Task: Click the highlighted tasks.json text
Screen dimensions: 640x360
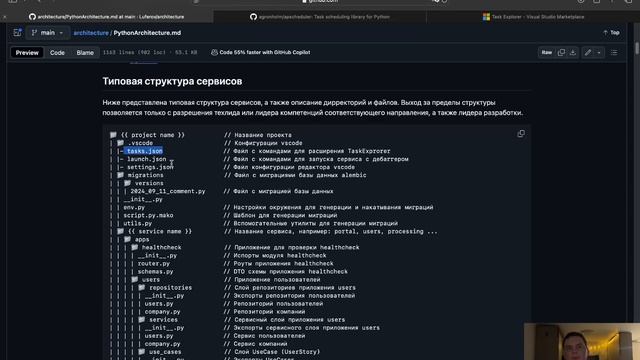Action: point(144,151)
